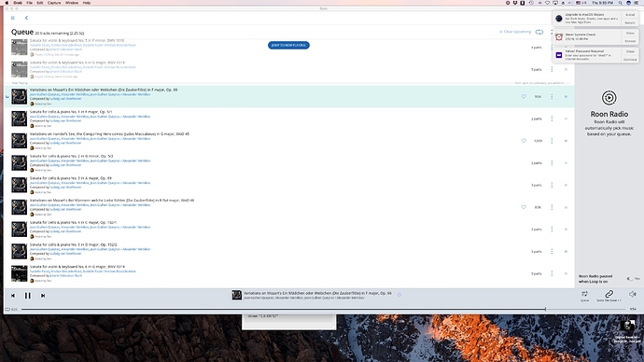The width and height of the screenshot is (644, 362).
Task: Open more options for cello Sonata No. 2
Action: [x=552, y=163]
